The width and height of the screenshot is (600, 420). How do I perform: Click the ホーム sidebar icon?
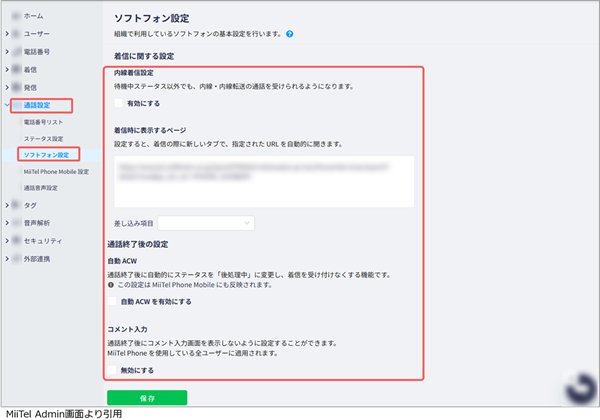click(x=15, y=17)
